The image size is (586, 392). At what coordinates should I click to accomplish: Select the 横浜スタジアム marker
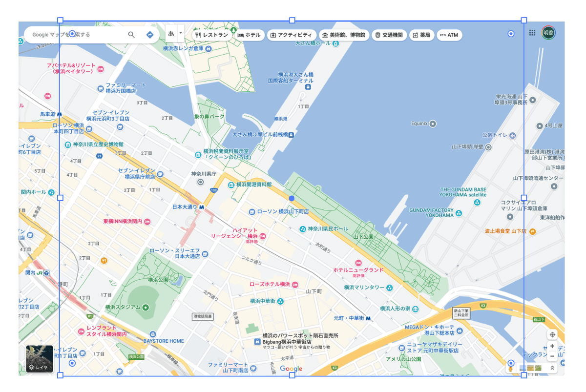(146, 308)
